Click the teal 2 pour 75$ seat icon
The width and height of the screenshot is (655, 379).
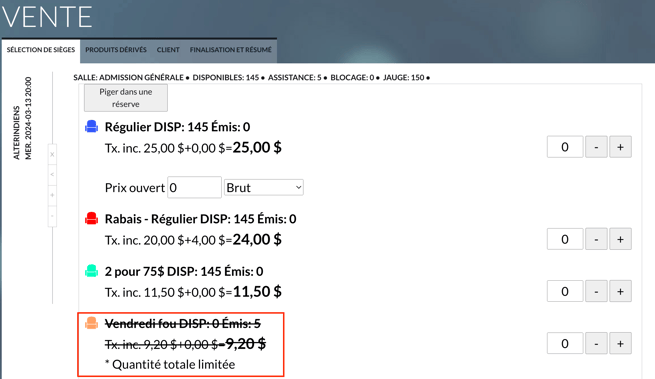[91, 271]
